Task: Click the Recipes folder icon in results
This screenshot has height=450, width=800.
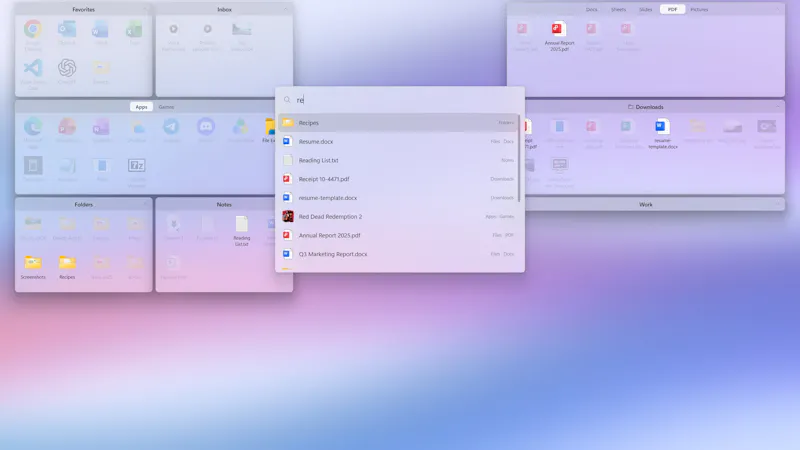Action: [x=288, y=122]
